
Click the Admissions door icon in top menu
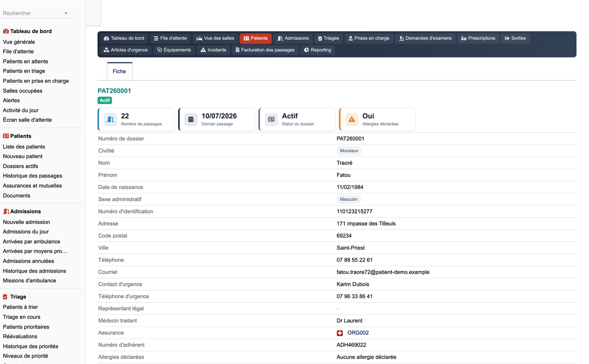coord(280,38)
